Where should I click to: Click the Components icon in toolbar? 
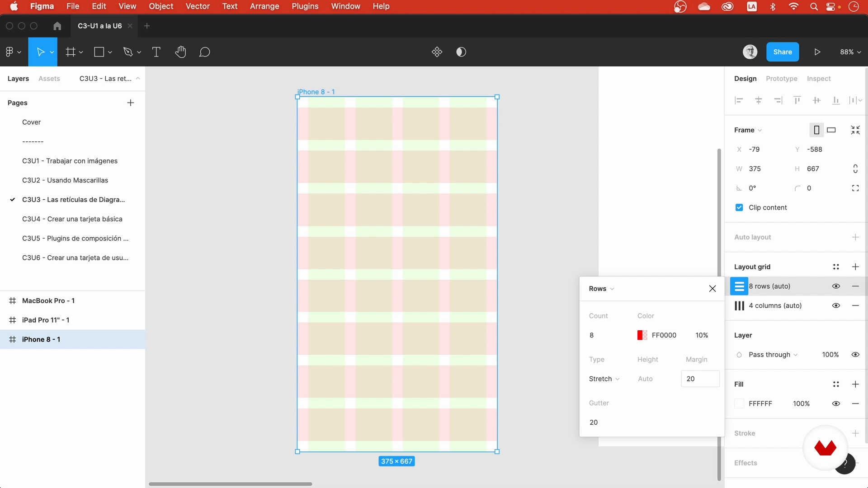tap(437, 52)
